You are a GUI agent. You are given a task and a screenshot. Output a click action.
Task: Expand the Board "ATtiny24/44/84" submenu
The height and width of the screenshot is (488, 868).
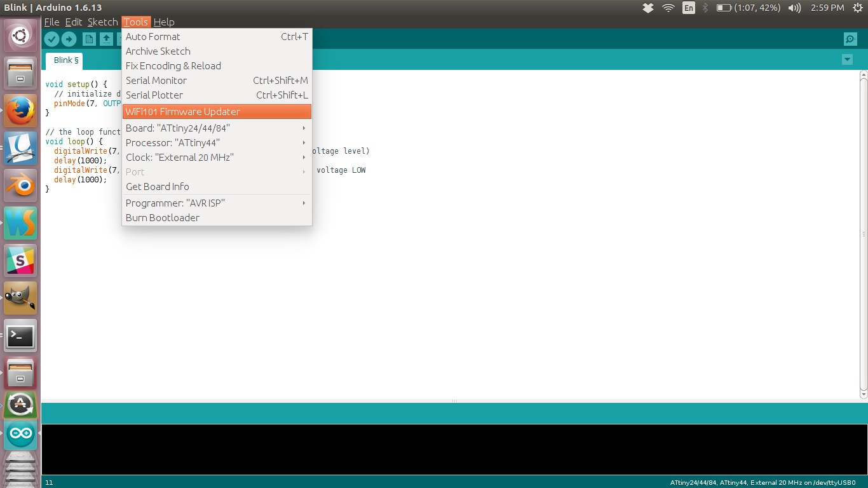coord(217,128)
